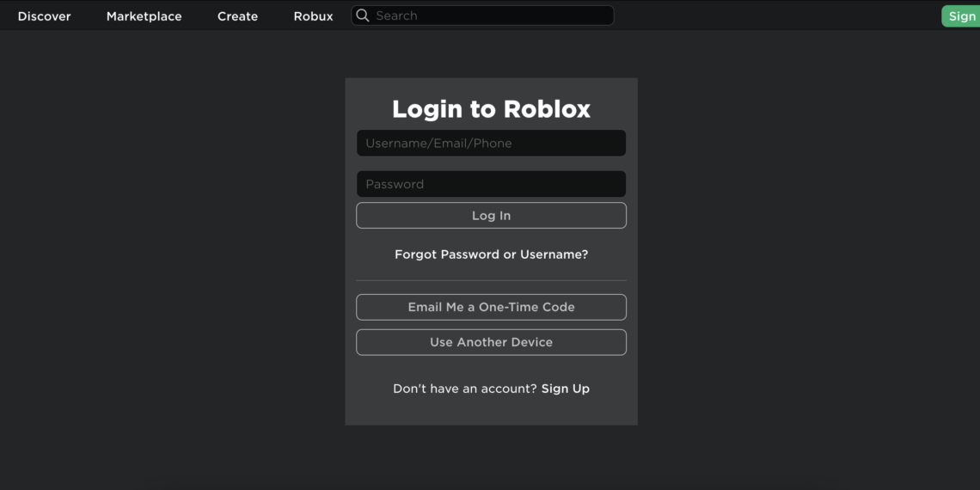Viewport: 980px width, 490px height.
Task: Select Robux in the top navigation
Action: [313, 16]
